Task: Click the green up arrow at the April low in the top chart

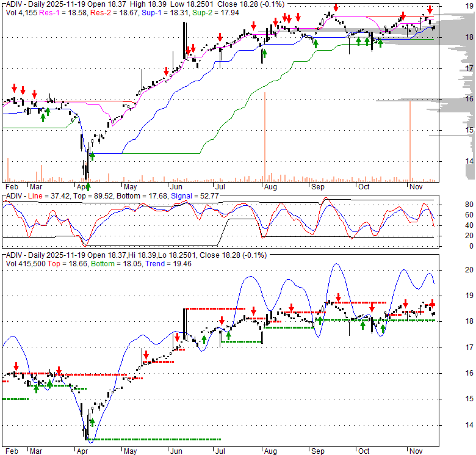Action: (87, 186)
